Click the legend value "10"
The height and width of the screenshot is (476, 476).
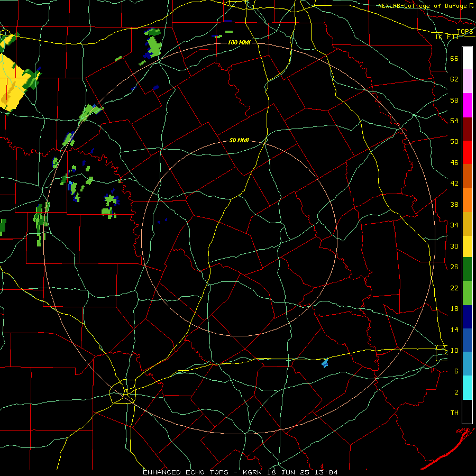point(454,350)
